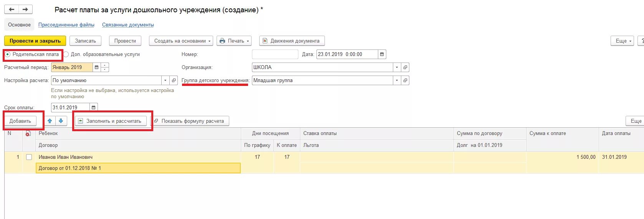The width and height of the screenshot is (644, 219).
Task: Click Движения документа button
Action: [x=292, y=41]
